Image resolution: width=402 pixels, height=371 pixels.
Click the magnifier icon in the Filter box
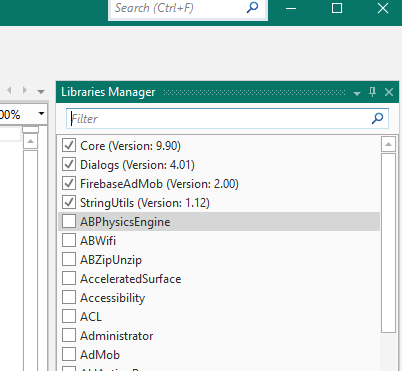tap(377, 118)
